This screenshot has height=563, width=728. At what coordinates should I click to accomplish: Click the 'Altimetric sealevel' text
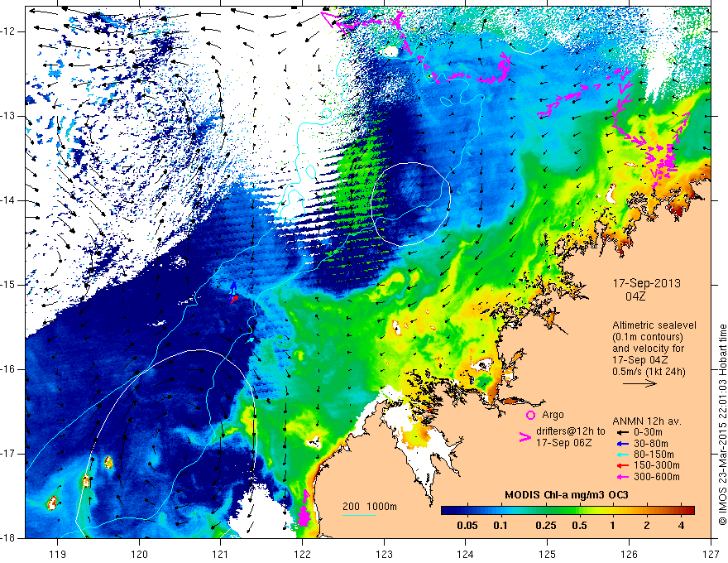click(x=654, y=325)
